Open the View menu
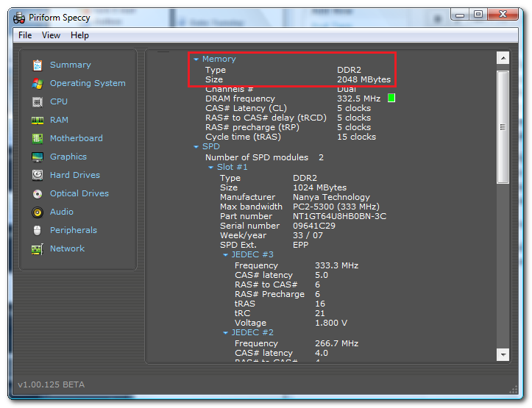The width and height of the screenshot is (532, 408). 51,35
